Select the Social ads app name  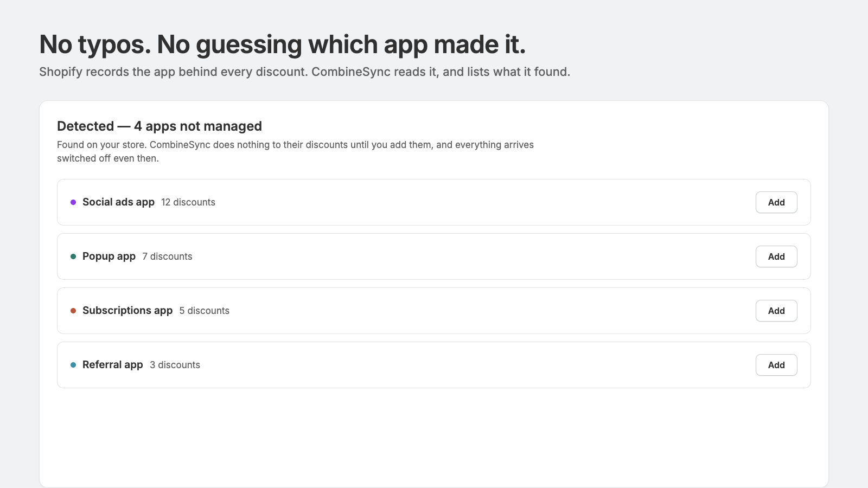pyautogui.click(x=118, y=202)
